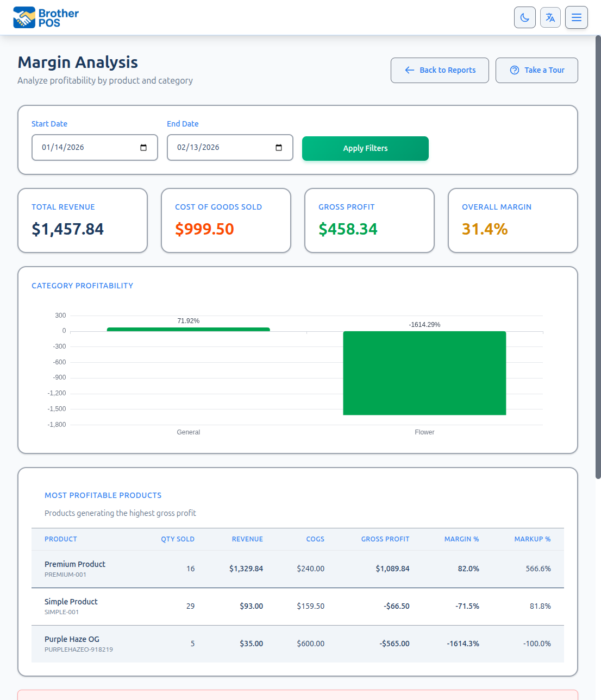Viewport: 601px width, 700px height.
Task: Expand the Category Profitability section
Action: (x=82, y=285)
